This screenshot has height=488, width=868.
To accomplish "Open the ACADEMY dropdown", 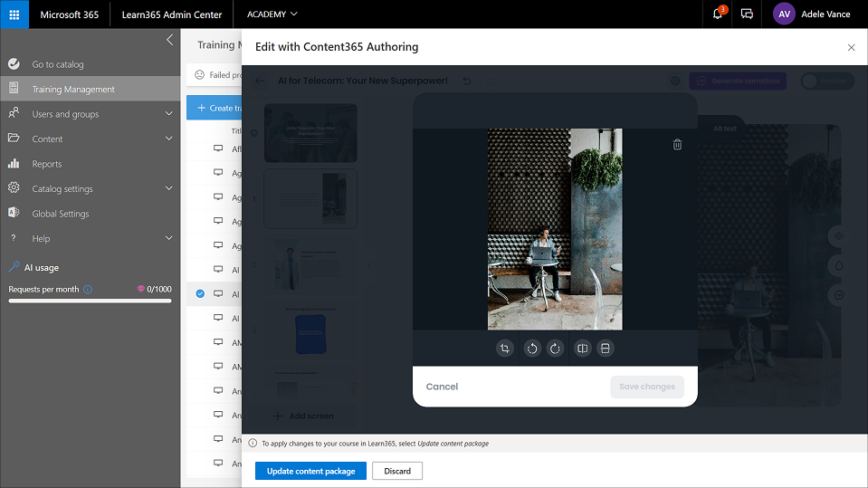I will click(272, 14).
